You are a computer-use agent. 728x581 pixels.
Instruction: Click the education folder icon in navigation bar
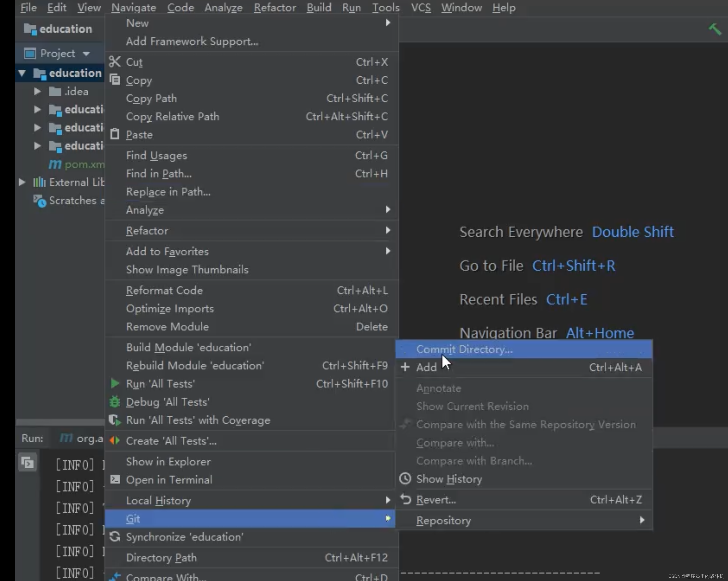(x=30, y=29)
